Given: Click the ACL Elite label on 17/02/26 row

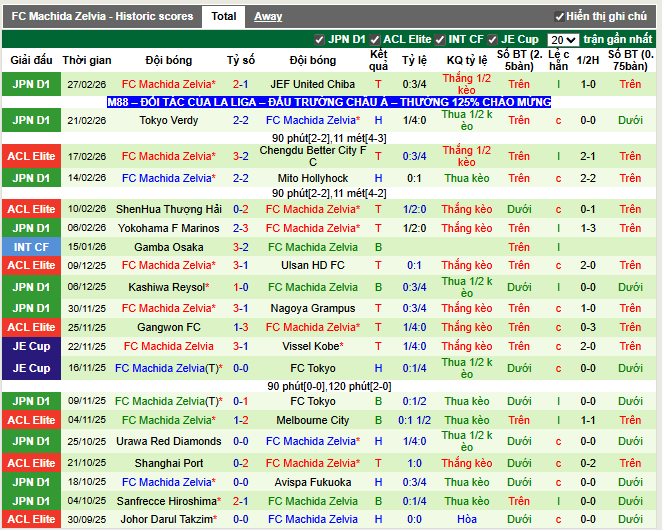Looking at the screenshot, I should coord(31,156).
